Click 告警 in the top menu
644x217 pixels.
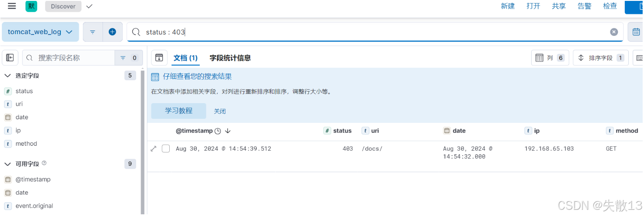[584, 6]
